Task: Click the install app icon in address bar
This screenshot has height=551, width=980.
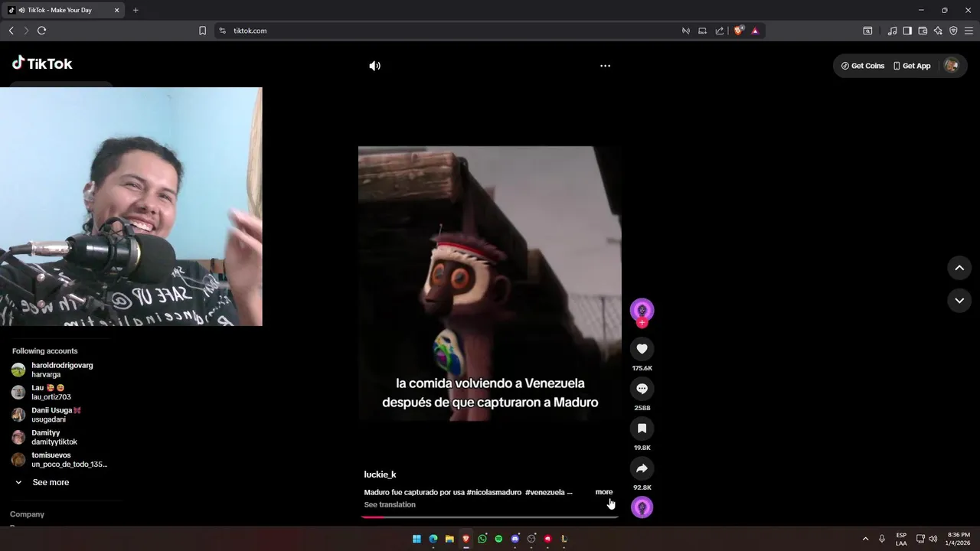Action: click(702, 31)
